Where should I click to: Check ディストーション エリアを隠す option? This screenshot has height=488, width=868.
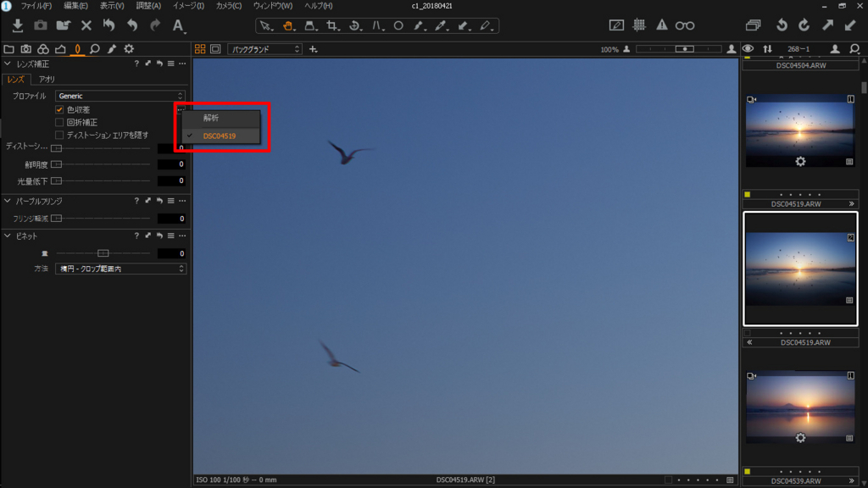pyautogui.click(x=59, y=135)
